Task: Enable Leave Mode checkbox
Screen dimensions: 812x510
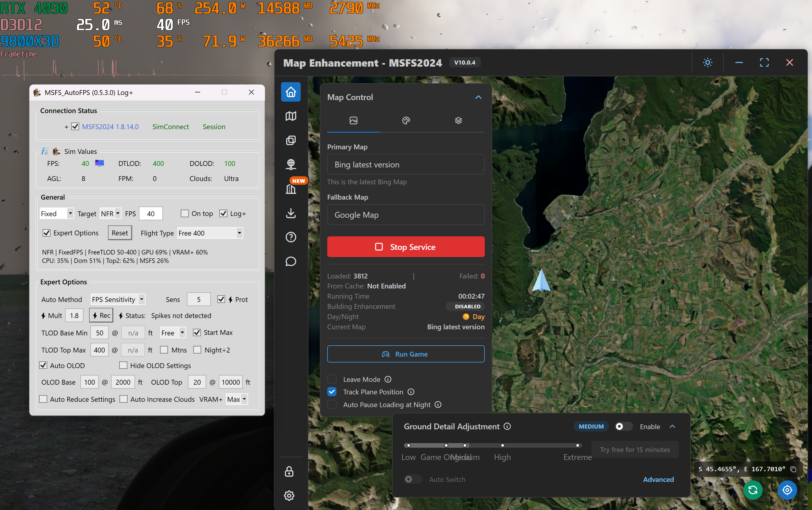Action: pos(332,380)
